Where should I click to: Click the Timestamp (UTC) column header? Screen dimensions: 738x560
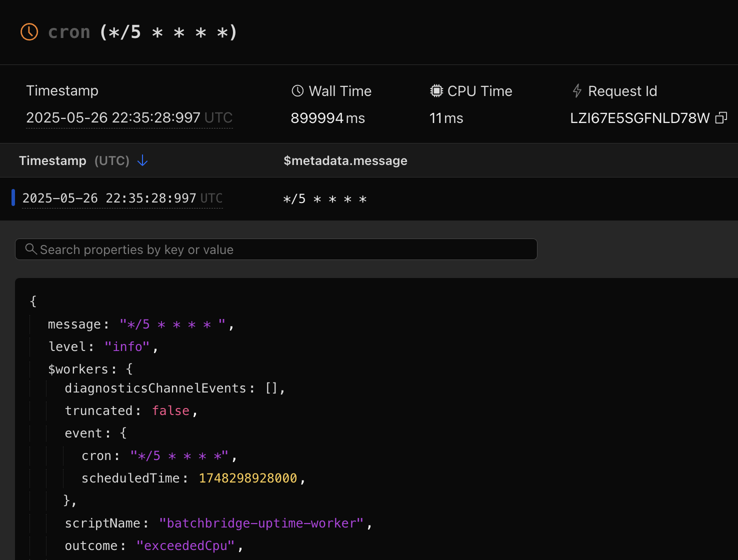pos(74,160)
